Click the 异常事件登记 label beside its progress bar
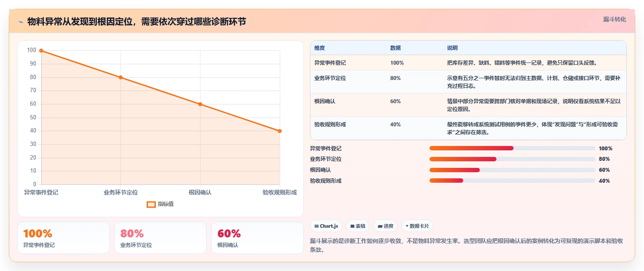The height and width of the screenshot is (271, 644). [326, 149]
